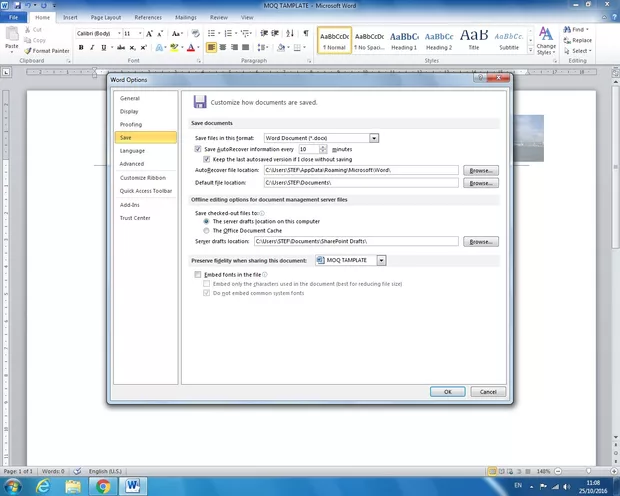Click the Windows Explorer folder taskbar icon
The width and height of the screenshot is (620, 496).
pyautogui.click(x=73, y=486)
